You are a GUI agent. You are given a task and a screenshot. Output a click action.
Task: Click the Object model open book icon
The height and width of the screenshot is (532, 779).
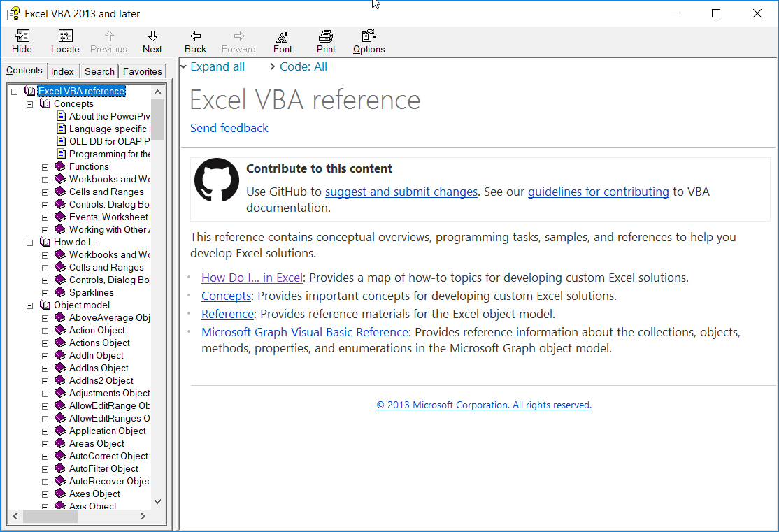[x=45, y=305]
